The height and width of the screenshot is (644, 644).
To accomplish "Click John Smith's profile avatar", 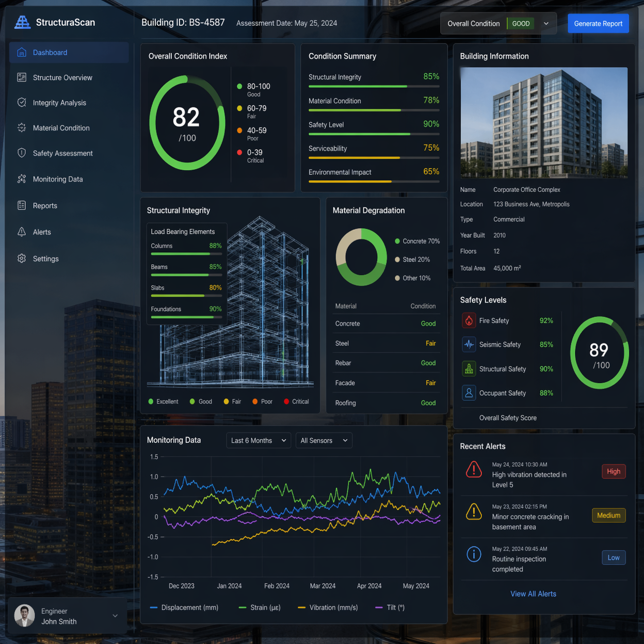I will (24, 616).
